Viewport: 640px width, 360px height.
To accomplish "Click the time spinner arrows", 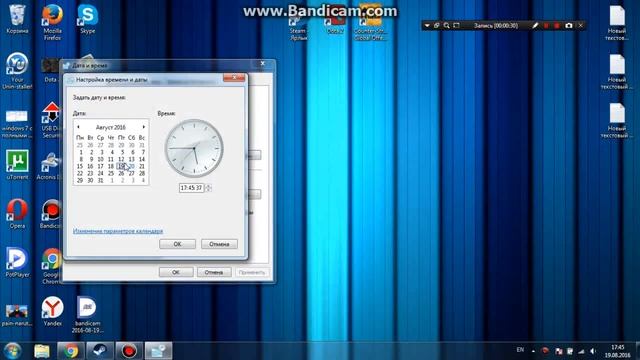I will click(208, 188).
